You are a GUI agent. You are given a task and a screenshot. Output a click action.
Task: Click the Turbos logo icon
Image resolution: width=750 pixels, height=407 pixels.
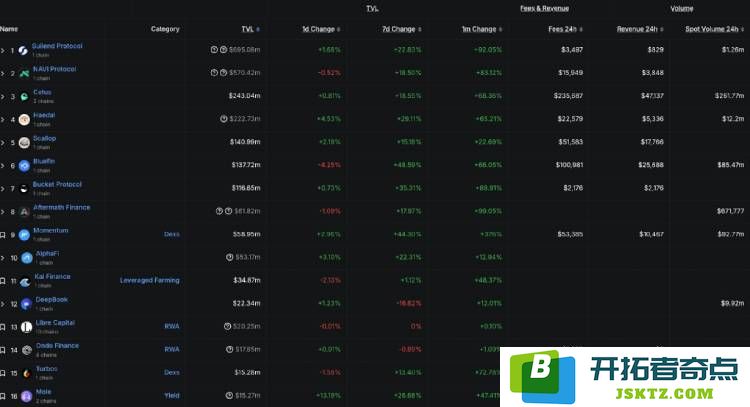click(27, 373)
